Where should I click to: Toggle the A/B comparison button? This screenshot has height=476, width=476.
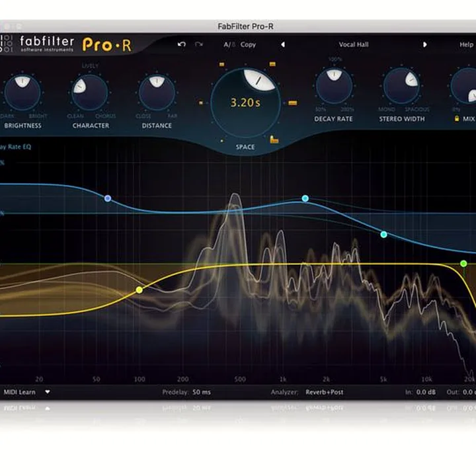[229, 45]
